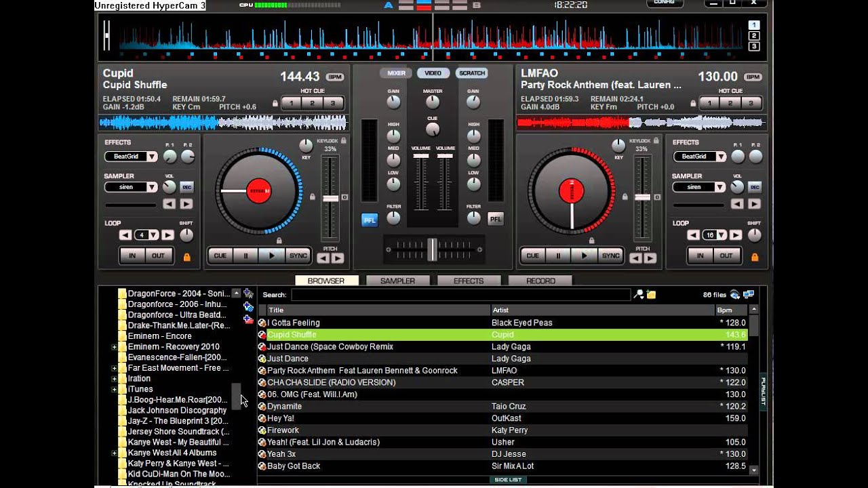Click computer monitors icon near file count
This screenshot has height=488, width=868.
coord(749,295)
